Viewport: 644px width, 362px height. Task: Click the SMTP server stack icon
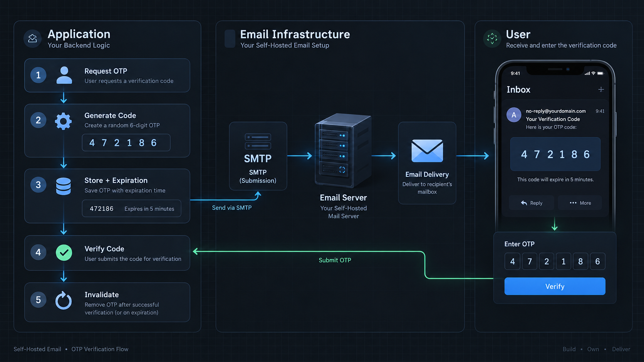point(258,141)
